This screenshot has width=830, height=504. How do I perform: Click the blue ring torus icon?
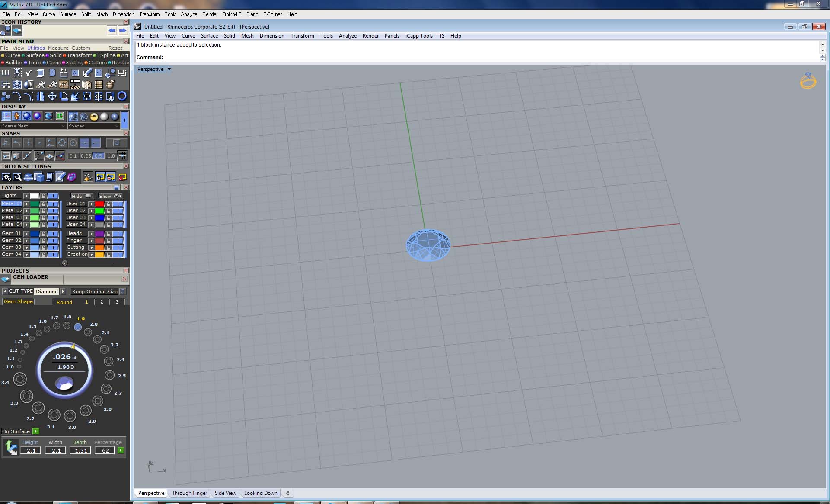click(122, 96)
